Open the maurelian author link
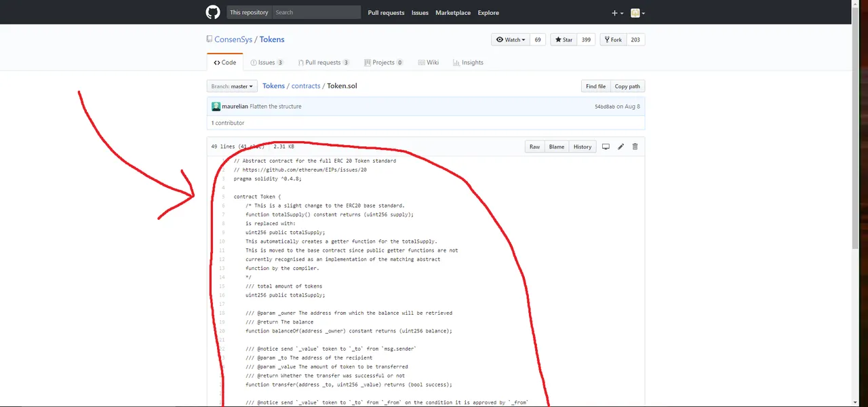This screenshot has height=407, width=868. [235, 106]
